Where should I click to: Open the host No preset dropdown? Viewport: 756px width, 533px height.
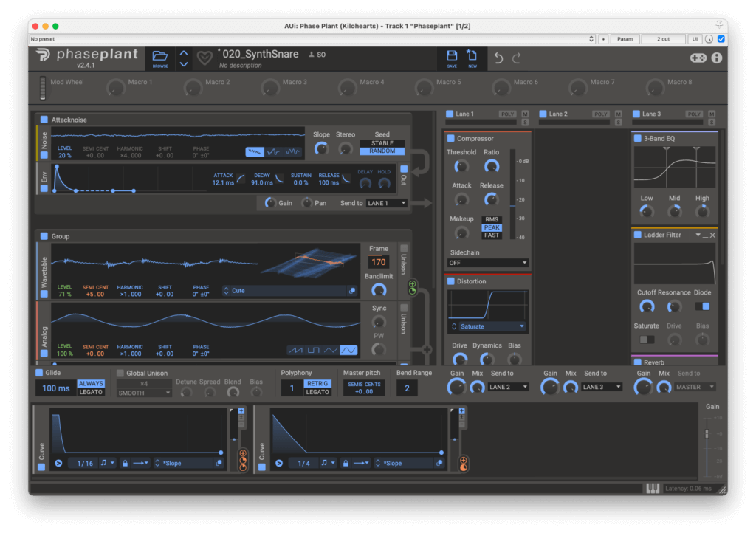(x=312, y=39)
